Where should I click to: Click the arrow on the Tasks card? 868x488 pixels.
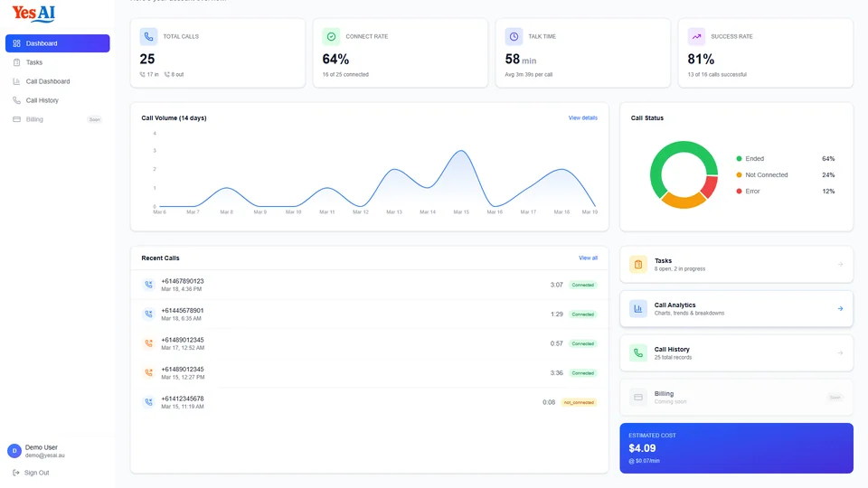(840, 265)
